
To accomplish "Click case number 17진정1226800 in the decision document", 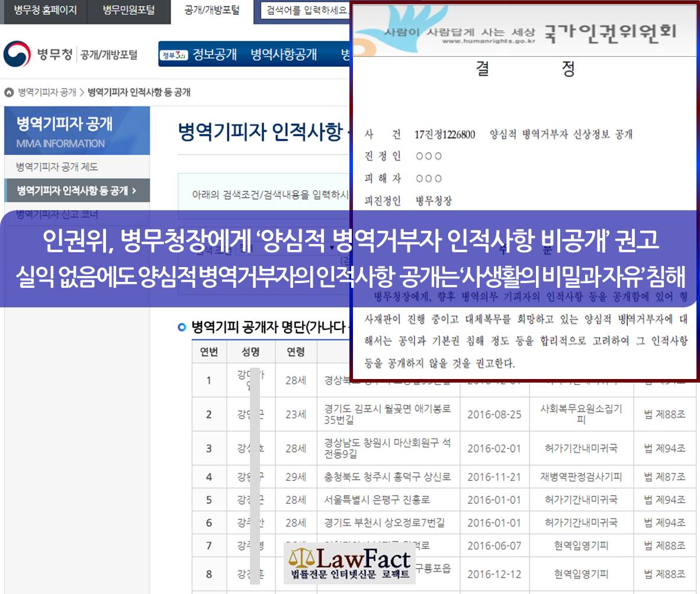I will pos(445,134).
